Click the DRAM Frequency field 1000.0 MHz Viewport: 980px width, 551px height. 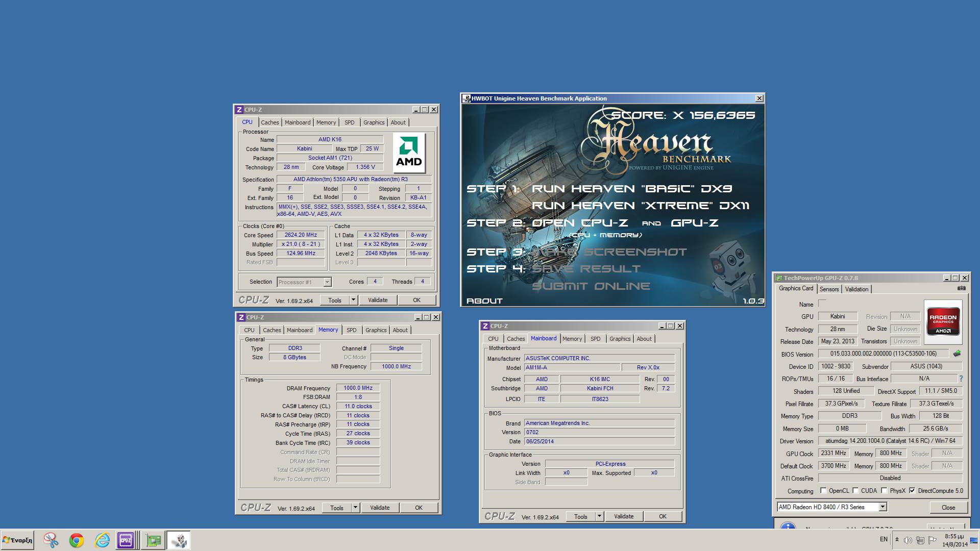pyautogui.click(x=358, y=388)
